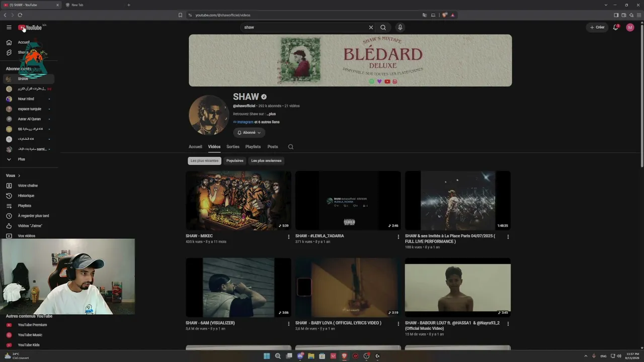Open the Asrar Al Quran subscription
Viewport: 644px width, 362px height.
[29, 119]
